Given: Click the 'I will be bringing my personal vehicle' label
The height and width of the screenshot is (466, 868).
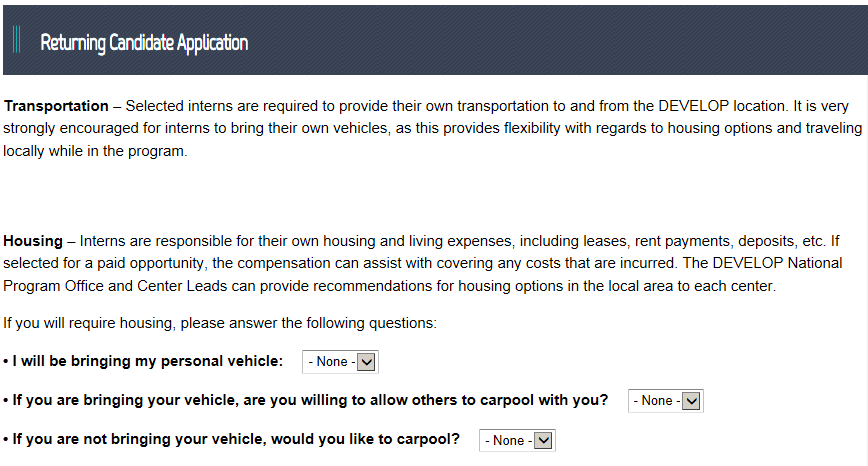Looking at the screenshot, I should [x=148, y=361].
